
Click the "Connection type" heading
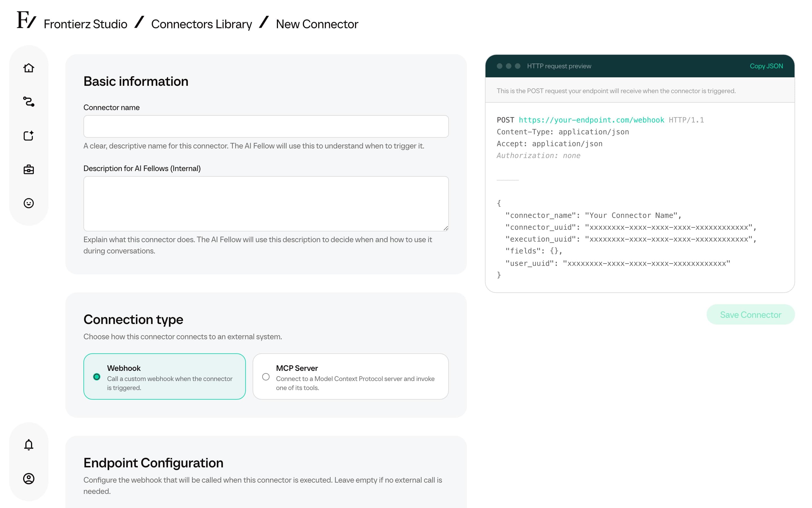[133, 319]
